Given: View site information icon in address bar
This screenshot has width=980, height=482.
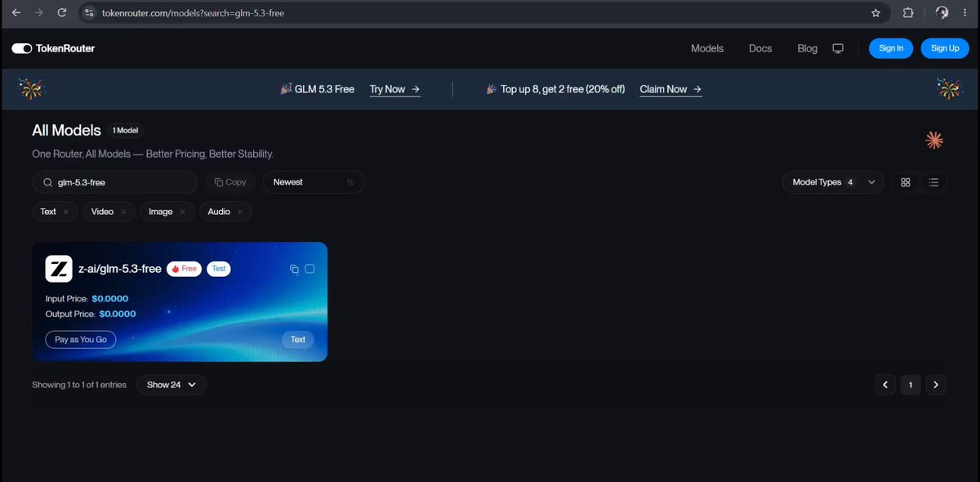Looking at the screenshot, I should pyautogui.click(x=90, y=13).
